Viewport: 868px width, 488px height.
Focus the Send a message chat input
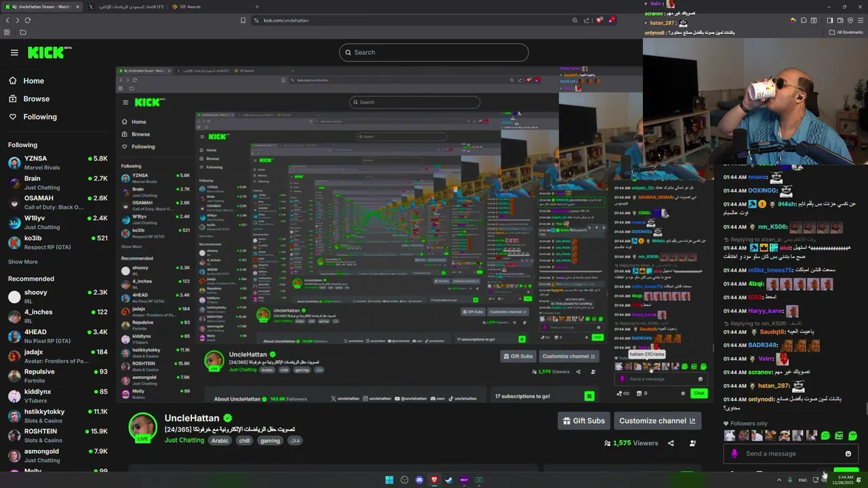tap(791, 453)
